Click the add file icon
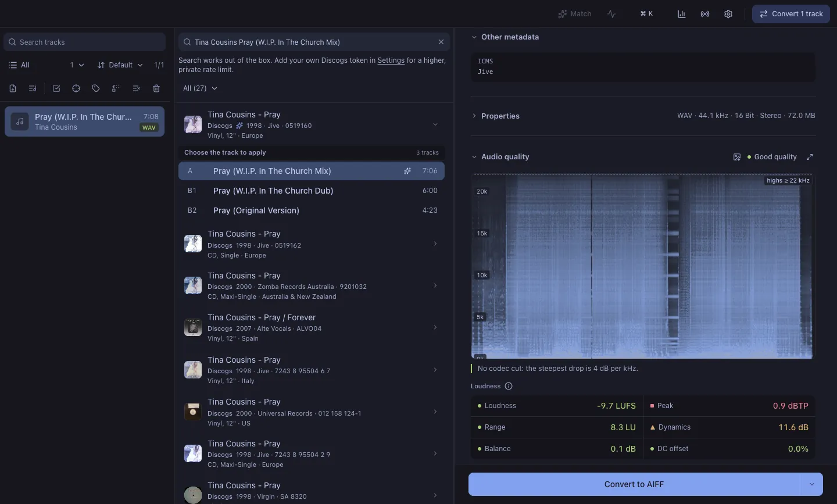Screen dimensions: 837x504 (13, 88)
